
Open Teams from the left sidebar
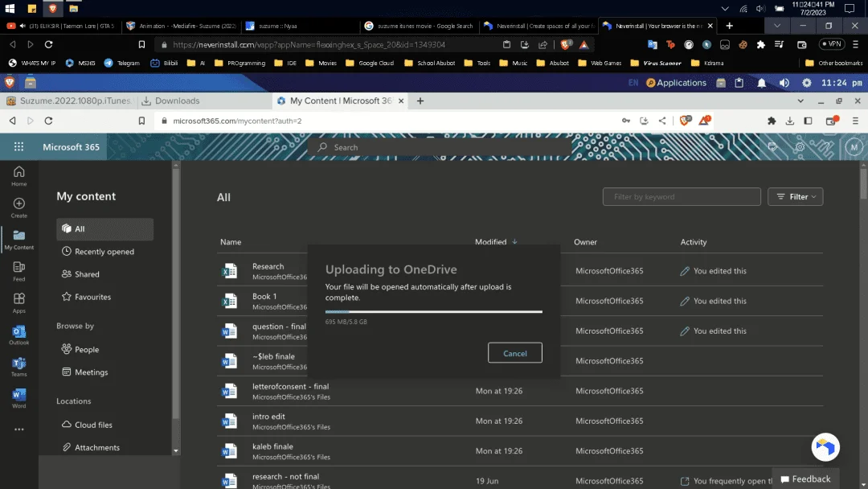[x=18, y=367]
